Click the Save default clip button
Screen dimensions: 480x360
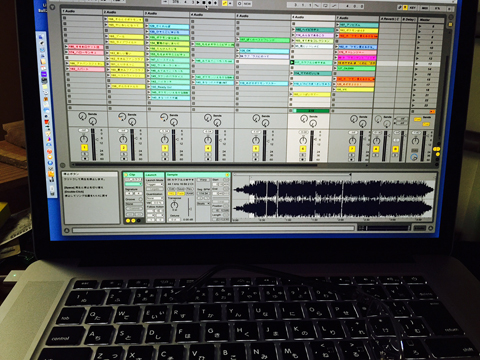[181, 189]
